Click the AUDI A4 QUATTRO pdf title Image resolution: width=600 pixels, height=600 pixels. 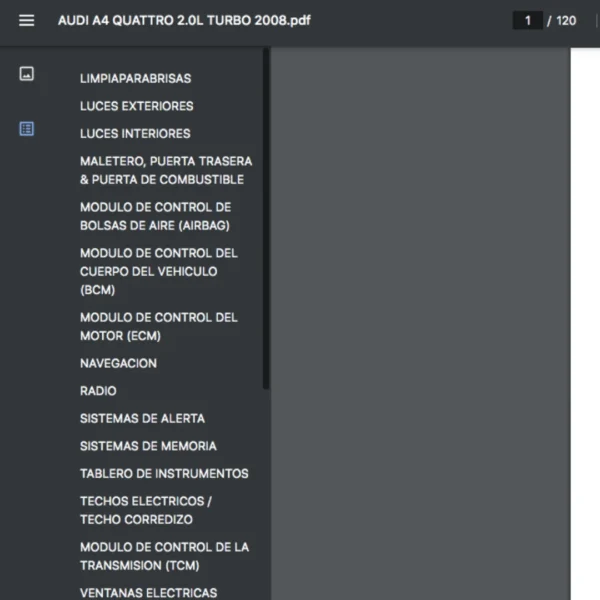click(x=184, y=20)
